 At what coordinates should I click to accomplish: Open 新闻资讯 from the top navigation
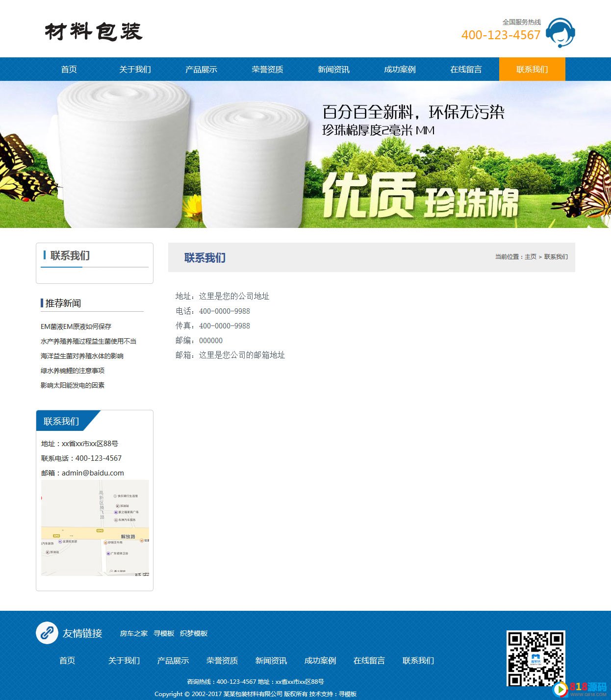[x=333, y=69]
